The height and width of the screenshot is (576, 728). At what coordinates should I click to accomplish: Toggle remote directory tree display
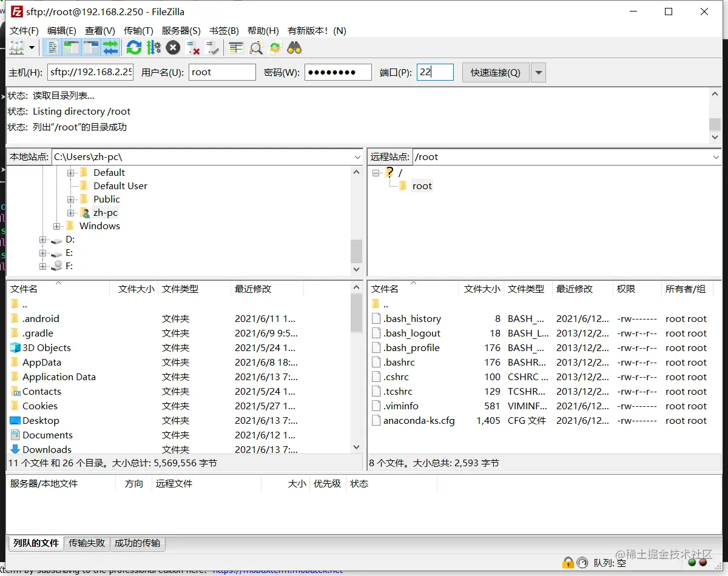pyautogui.click(x=91, y=47)
